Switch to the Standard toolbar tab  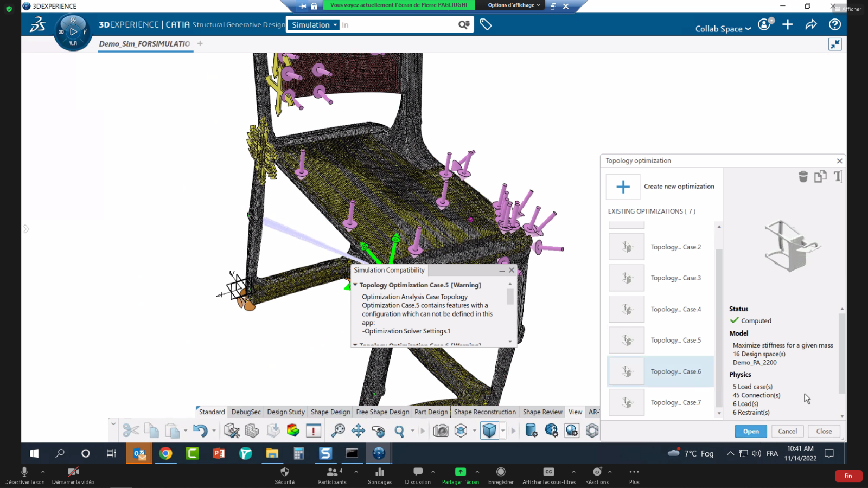click(x=212, y=412)
